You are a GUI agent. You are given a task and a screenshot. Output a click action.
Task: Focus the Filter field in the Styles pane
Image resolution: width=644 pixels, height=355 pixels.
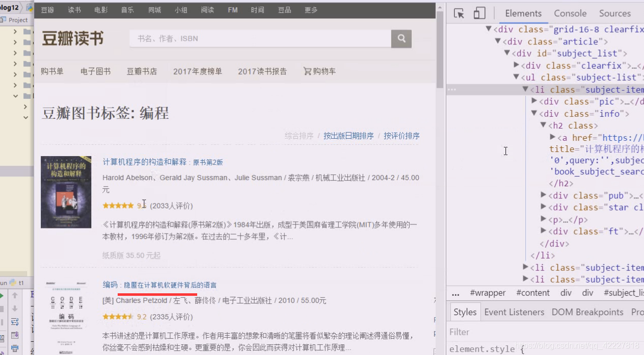tap(545, 332)
